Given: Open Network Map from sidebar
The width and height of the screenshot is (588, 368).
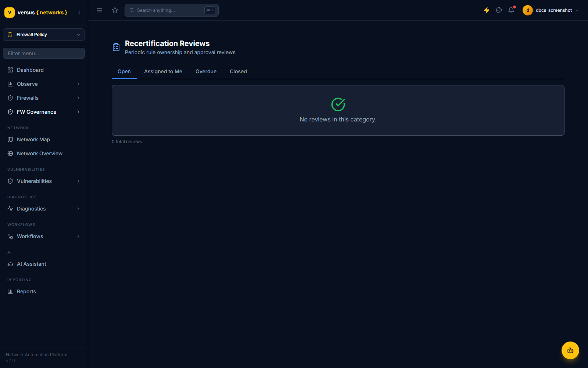Looking at the screenshot, I should pyautogui.click(x=44, y=139).
